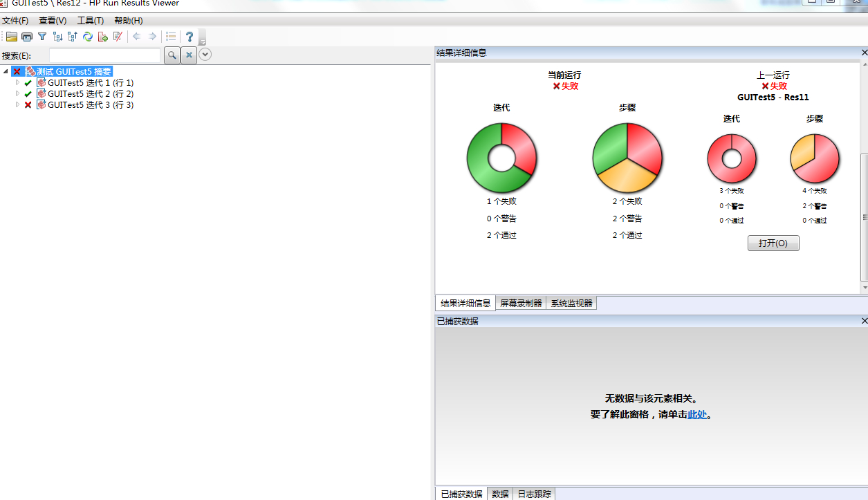
Task: Click the 3 个失败 text
Action: 732,191
